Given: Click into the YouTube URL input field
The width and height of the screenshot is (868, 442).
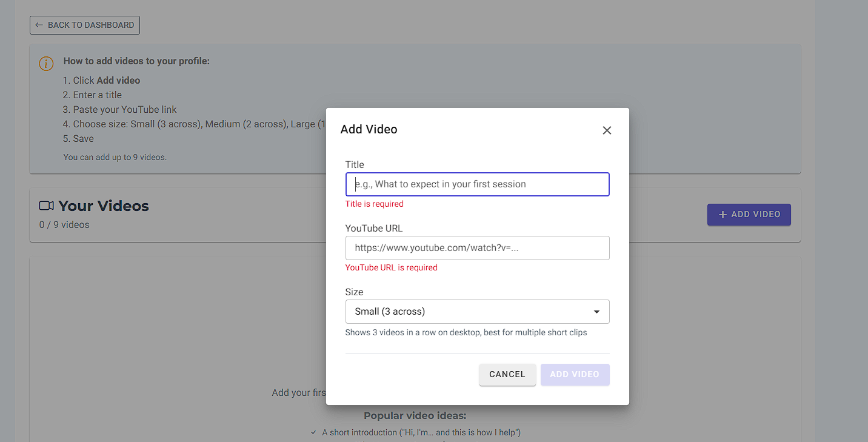Looking at the screenshot, I should click(x=477, y=248).
